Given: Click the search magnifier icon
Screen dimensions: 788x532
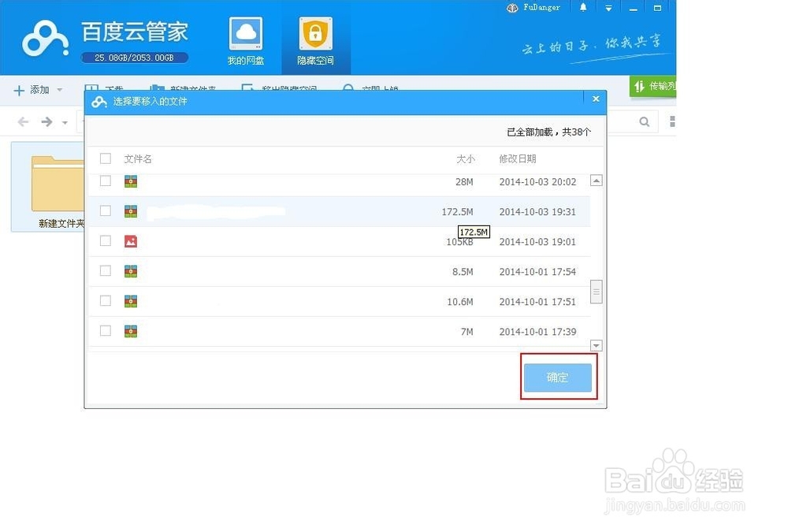Looking at the screenshot, I should (645, 121).
